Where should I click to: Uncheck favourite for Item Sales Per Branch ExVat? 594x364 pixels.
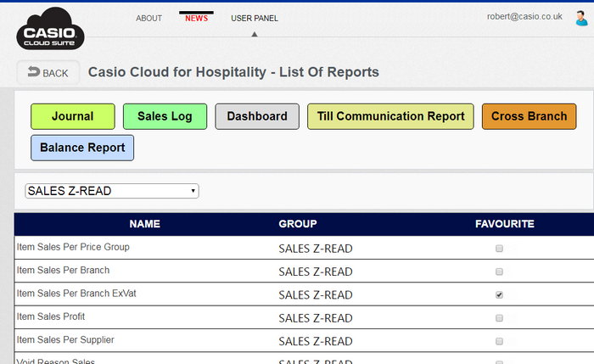[499, 294]
